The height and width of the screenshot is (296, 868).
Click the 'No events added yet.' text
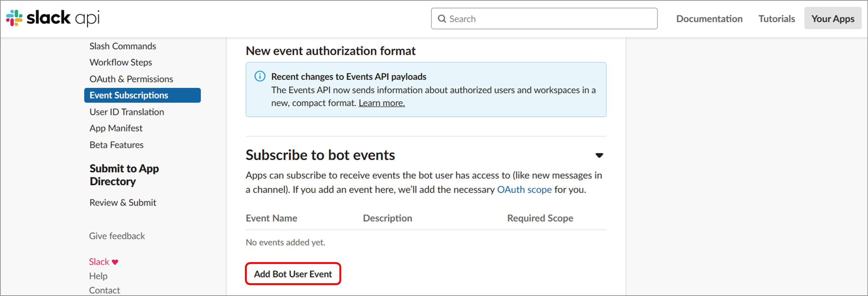click(285, 243)
